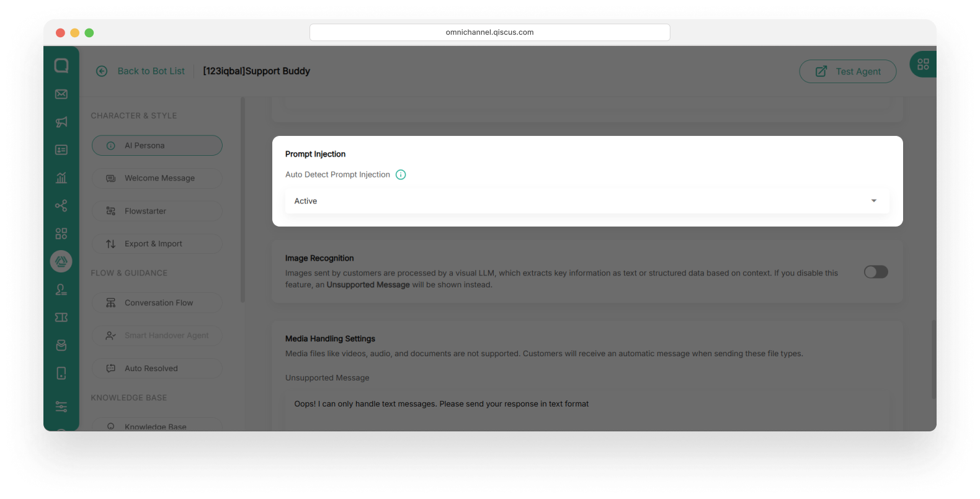Click the KNOWLEDGE BASE section label
The height and width of the screenshot is (499, 980).
click(x=129, y=398)
